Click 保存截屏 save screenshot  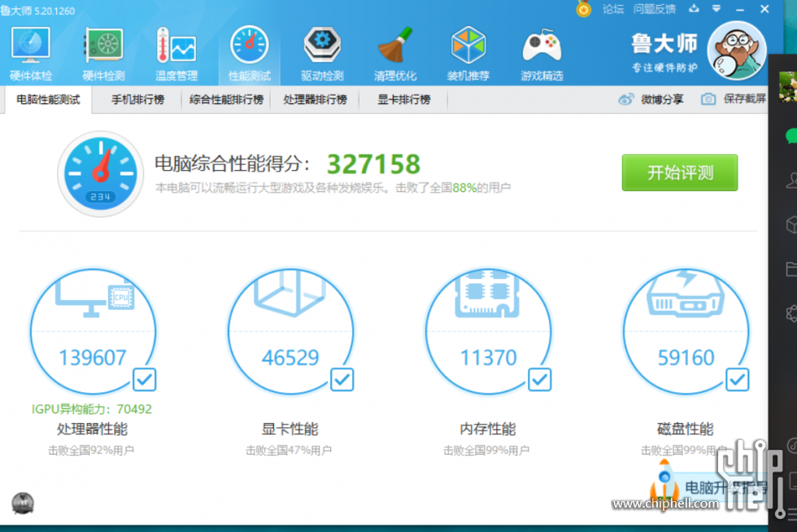coord(734,99)
